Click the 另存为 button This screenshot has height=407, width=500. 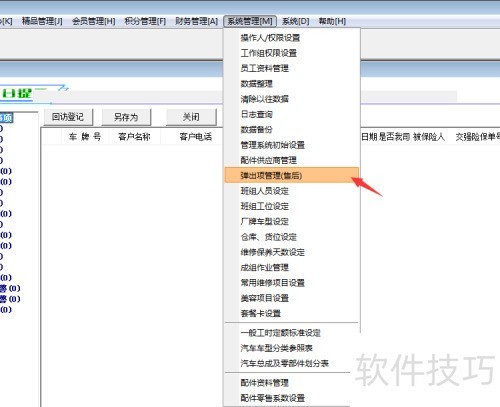[x=126, y=117]
